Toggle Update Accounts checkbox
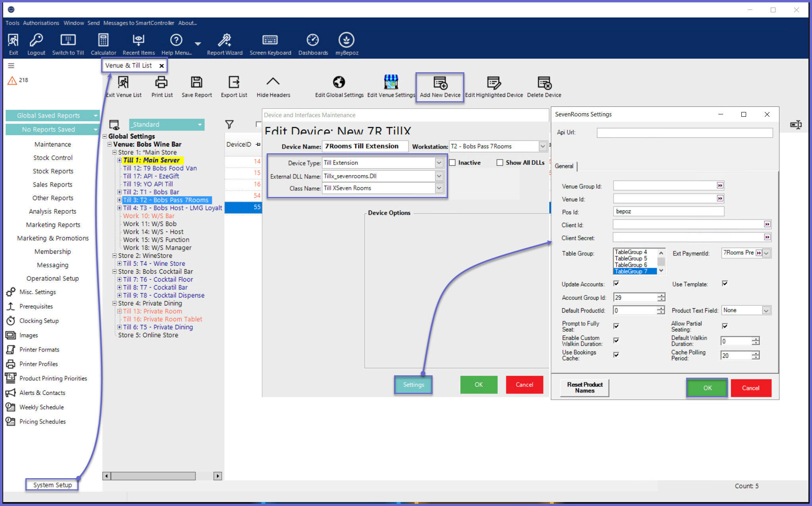The image size is (812, 506). click(616, 284)
